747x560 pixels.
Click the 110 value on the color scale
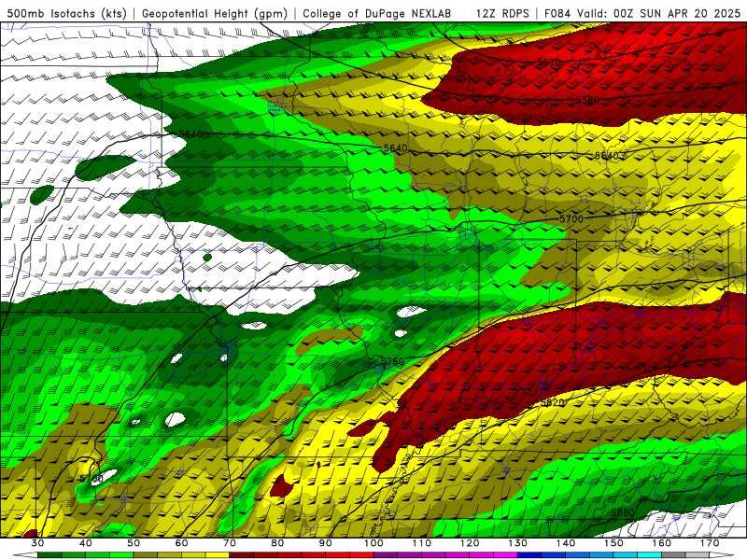[422, 543]
